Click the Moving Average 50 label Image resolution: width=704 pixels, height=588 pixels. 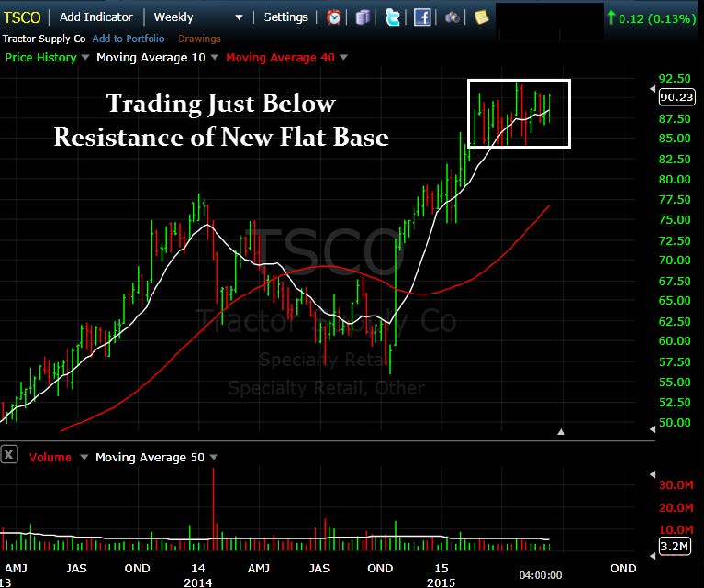point(150,458)
